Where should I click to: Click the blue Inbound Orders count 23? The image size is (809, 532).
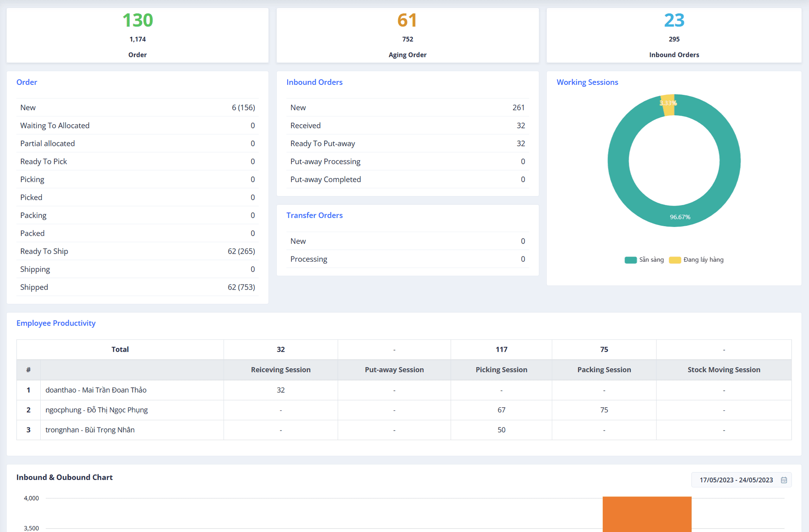pos(674,21)
